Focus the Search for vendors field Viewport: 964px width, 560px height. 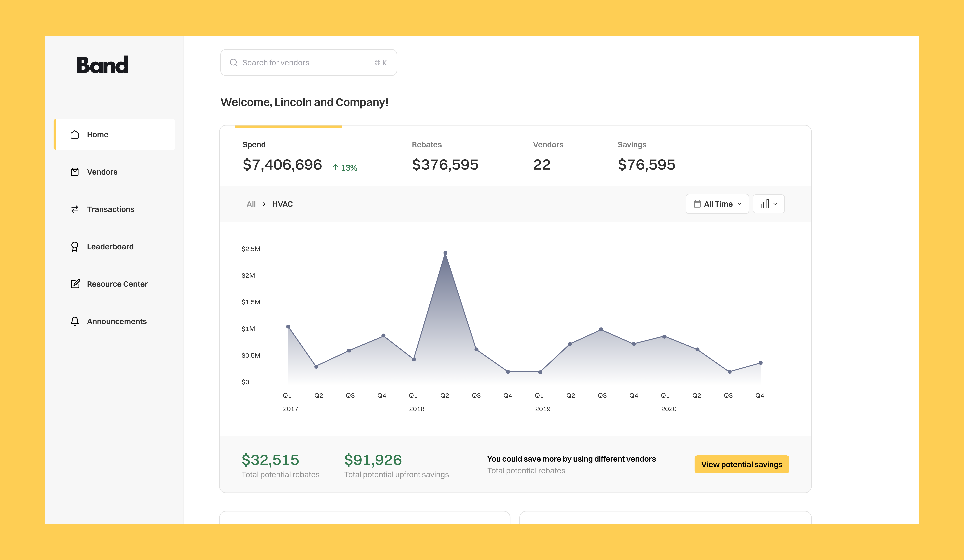tap(302, 62)
